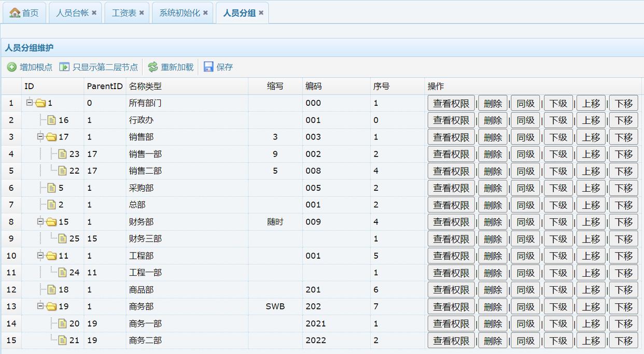This screenshot has width=644, height=354.
Task: Open the 人员台帐 tab
Action: click(x=72, y=13)
